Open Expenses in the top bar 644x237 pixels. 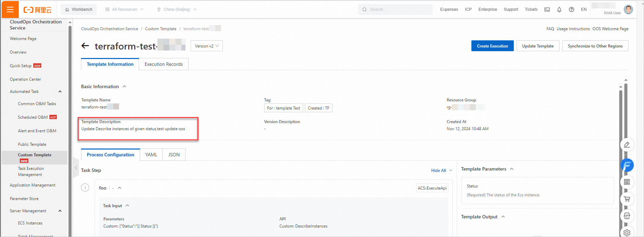point(449,9)
